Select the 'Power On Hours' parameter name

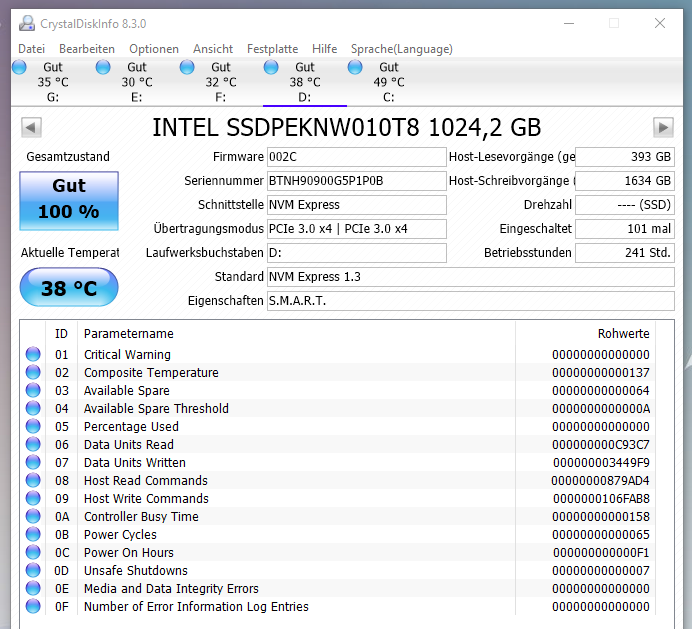(x=128, y=553)
